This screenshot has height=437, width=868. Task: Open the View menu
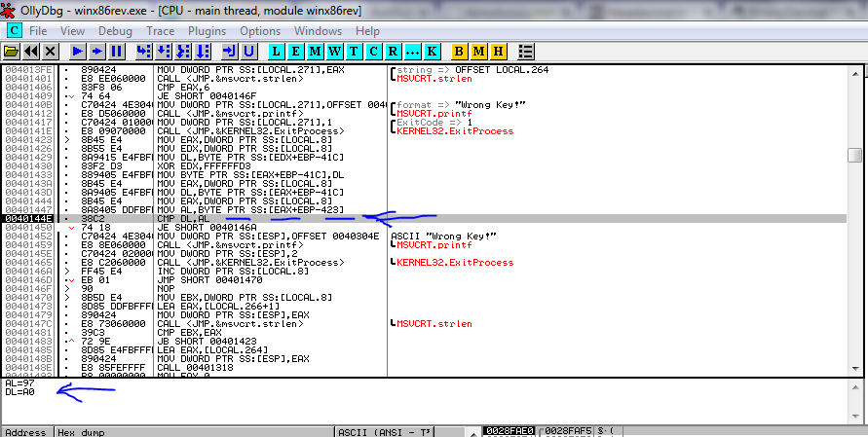pos(72,31)
